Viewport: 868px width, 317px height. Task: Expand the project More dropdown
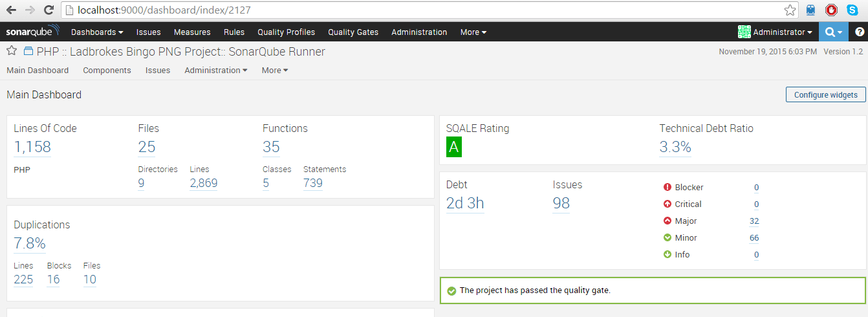pyautogui.click(x=275, y=71)
